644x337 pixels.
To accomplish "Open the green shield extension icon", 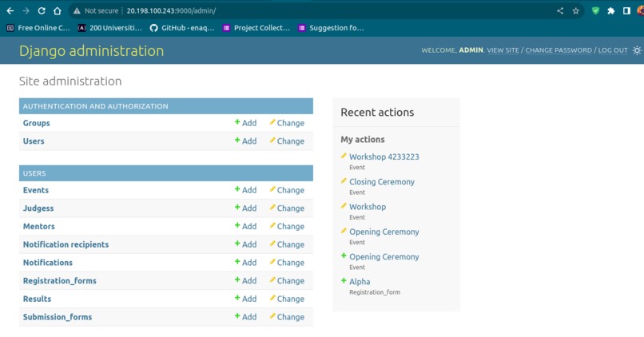I will [x=595, y=11].
